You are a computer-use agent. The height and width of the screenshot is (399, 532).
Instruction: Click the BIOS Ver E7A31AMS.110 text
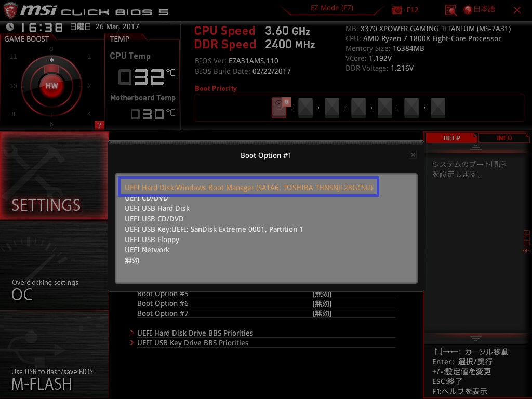click(236, 61)
